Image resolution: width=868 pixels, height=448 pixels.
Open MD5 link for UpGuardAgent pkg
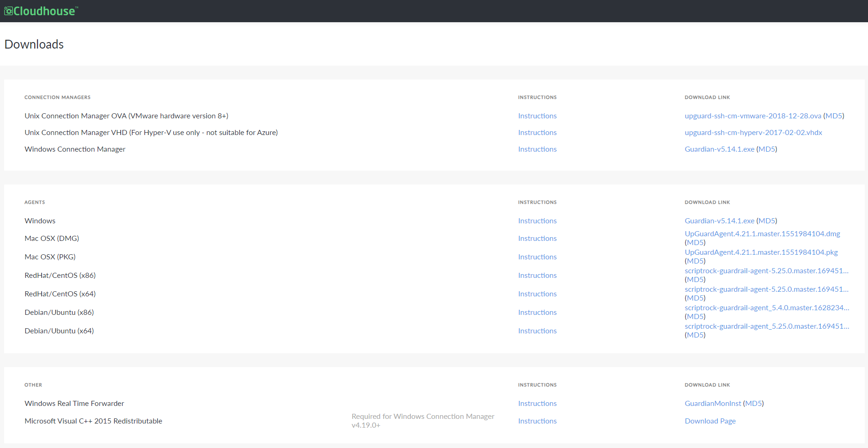(695, 261)
